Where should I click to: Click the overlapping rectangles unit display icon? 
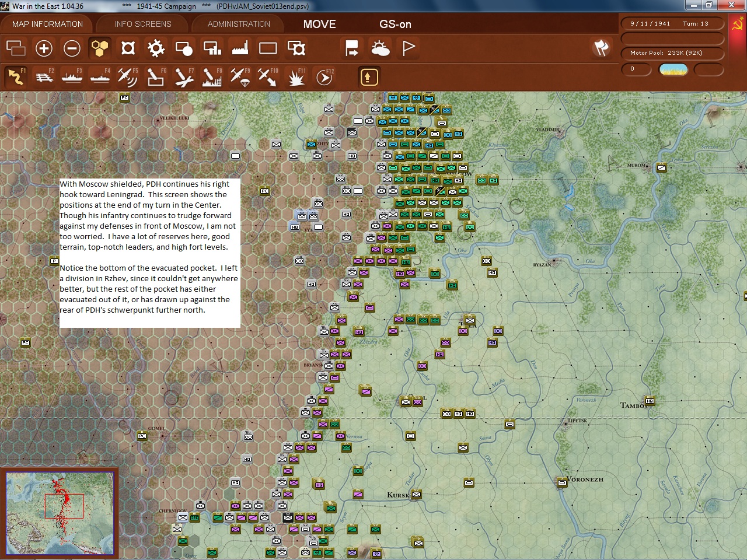click(x=16, y=48)
